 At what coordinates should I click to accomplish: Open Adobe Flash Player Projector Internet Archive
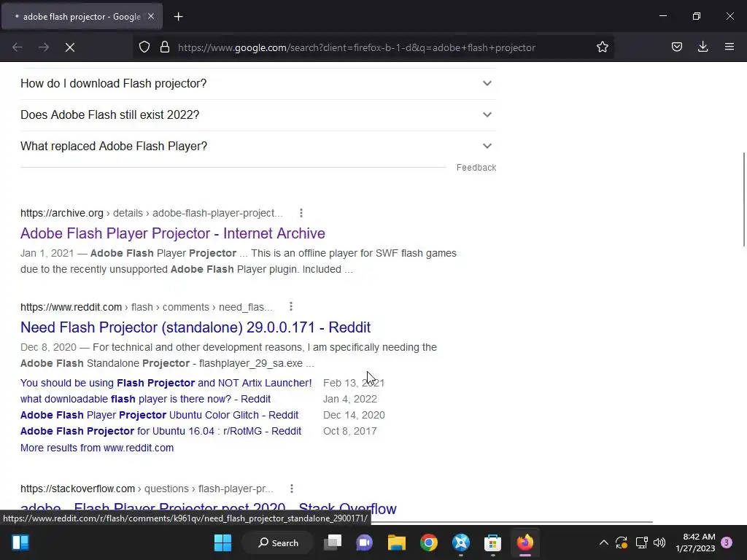[x=172, y=233]
